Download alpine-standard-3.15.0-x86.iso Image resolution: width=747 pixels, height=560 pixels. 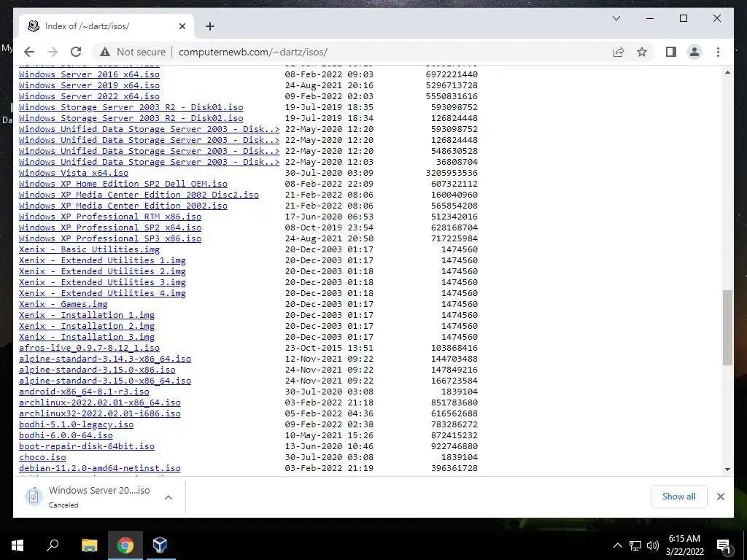(x=97, y=370)
